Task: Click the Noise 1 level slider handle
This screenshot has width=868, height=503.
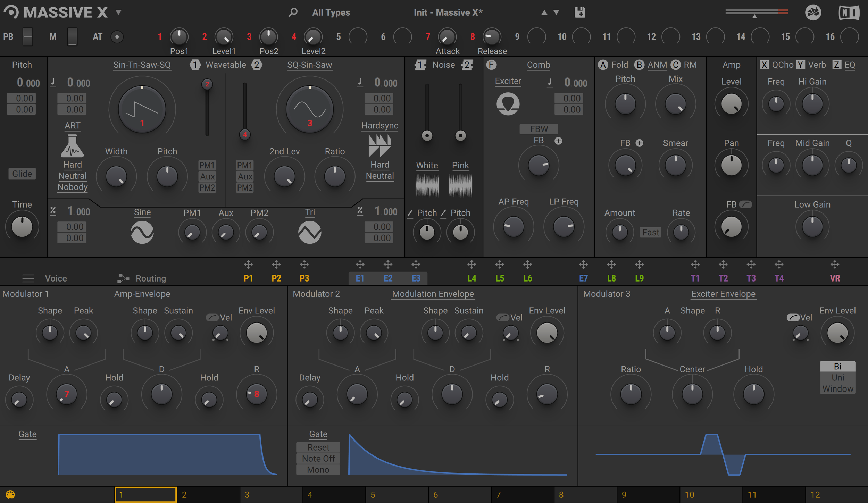Action: [427, 135]
